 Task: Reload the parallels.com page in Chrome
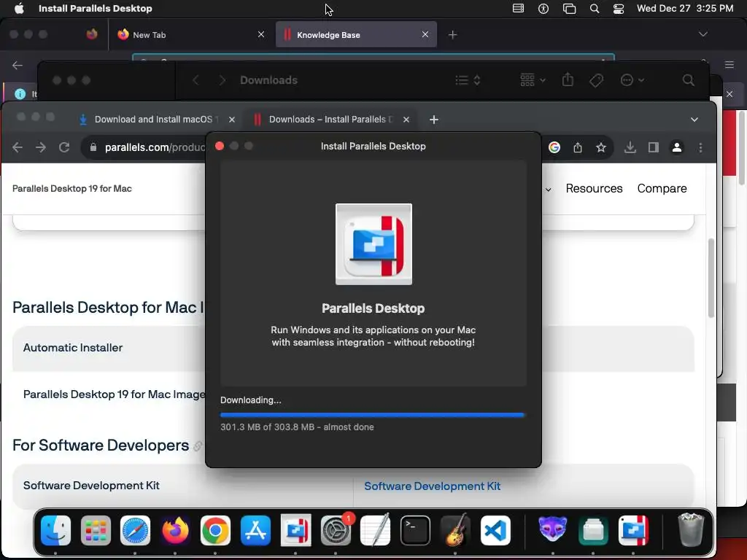click(64, 147)
